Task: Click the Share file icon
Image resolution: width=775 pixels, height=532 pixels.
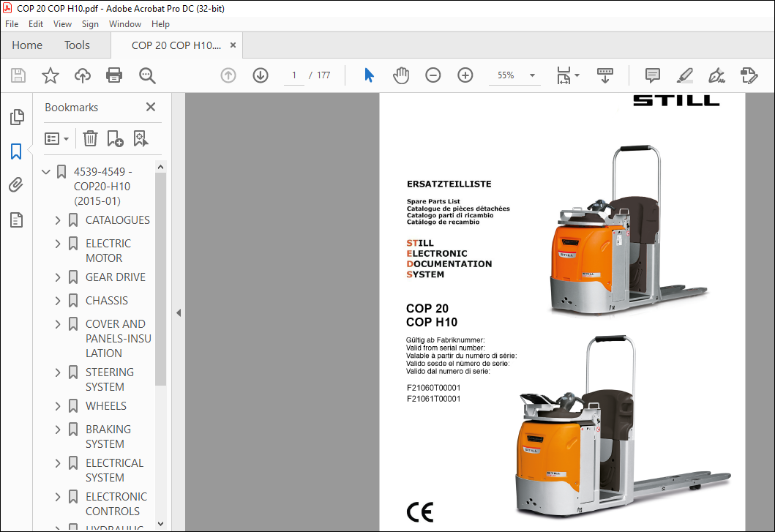Action: click(x=749, y=75)
